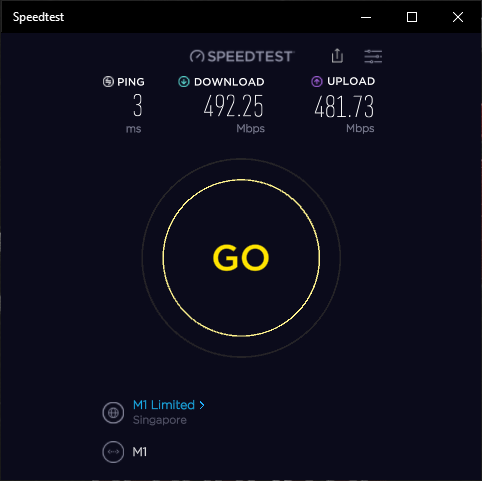Viewport: 482px width, 481px height.
Task: Expand server list via the chevron beside M1 Limited
Action: click(202, 405)
